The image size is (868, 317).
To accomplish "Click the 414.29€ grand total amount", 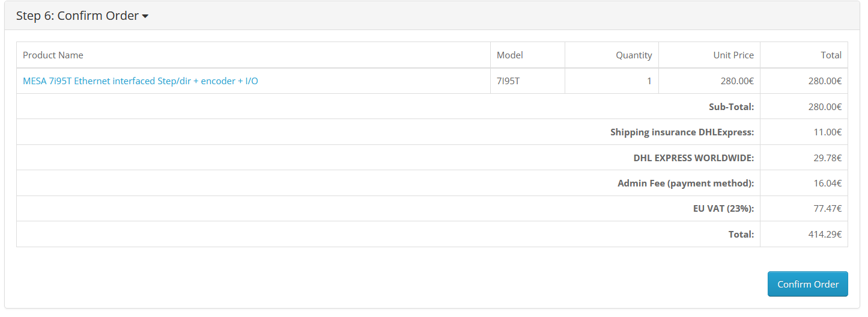I will click(825, 235).
